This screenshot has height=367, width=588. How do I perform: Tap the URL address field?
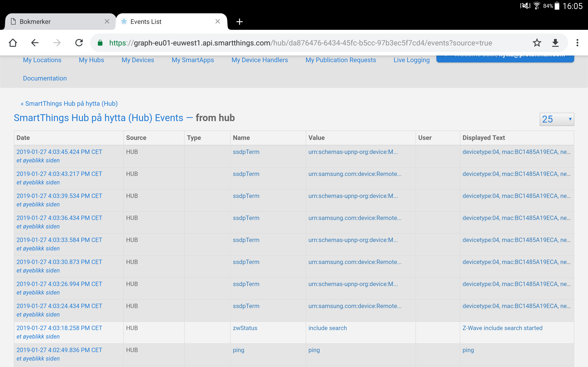[300, 43]
